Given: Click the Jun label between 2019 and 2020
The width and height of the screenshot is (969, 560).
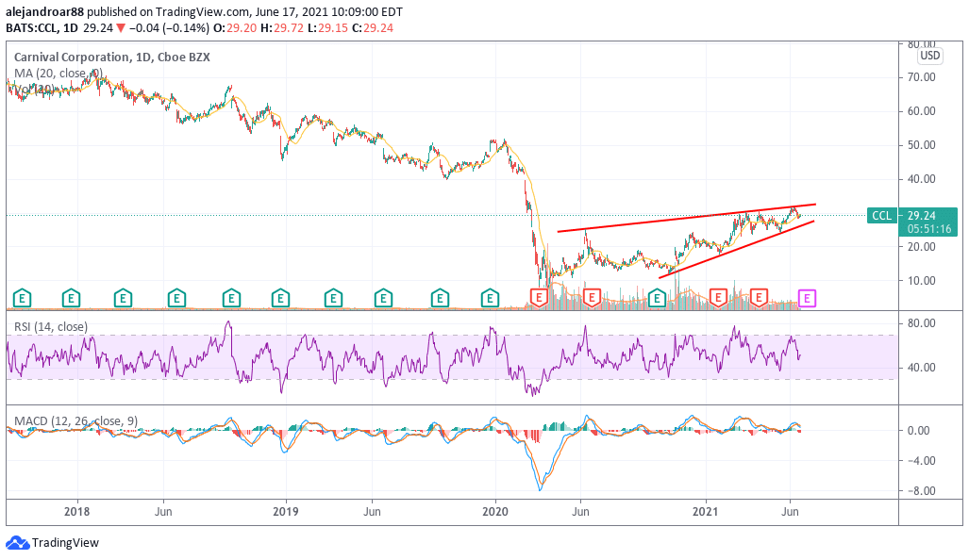Looking at the screenshot, I should tap(372, 512).
